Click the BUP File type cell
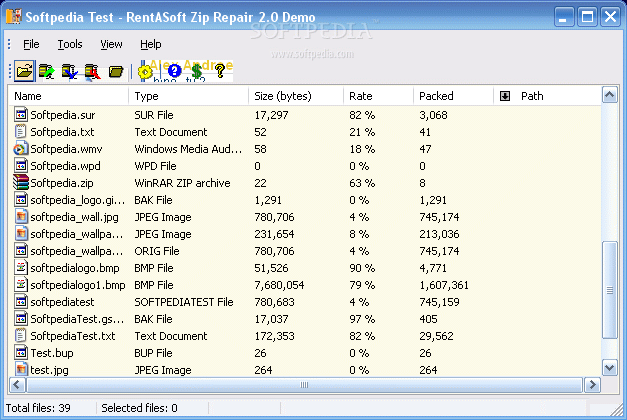627x420 pixels. [x=153, y=353]
